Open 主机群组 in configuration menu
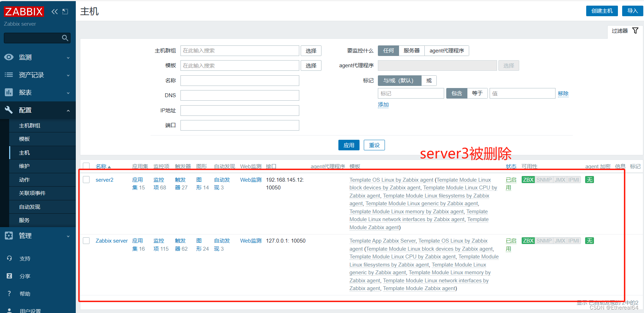 pos(30,126)
